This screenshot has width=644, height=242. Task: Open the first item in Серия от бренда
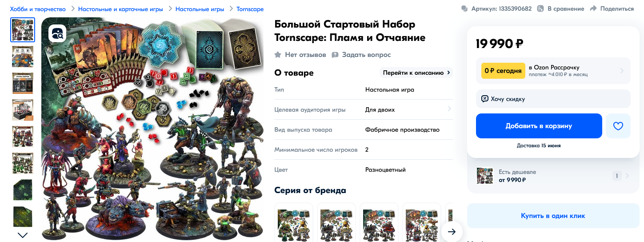[294, 222]
